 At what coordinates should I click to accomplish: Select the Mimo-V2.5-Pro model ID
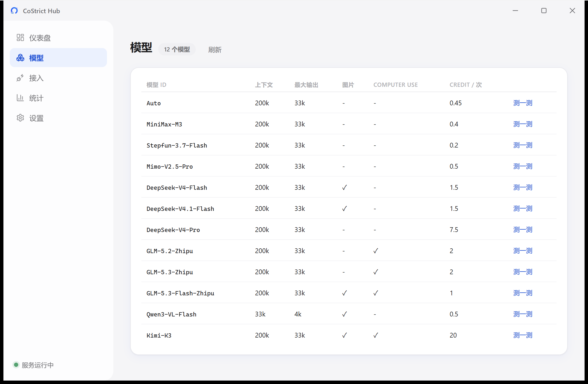170,167
